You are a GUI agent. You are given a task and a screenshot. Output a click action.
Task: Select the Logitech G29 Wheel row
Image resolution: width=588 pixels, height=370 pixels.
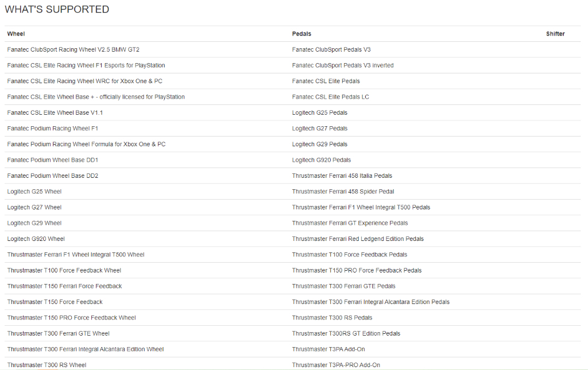tap(34, 223)
